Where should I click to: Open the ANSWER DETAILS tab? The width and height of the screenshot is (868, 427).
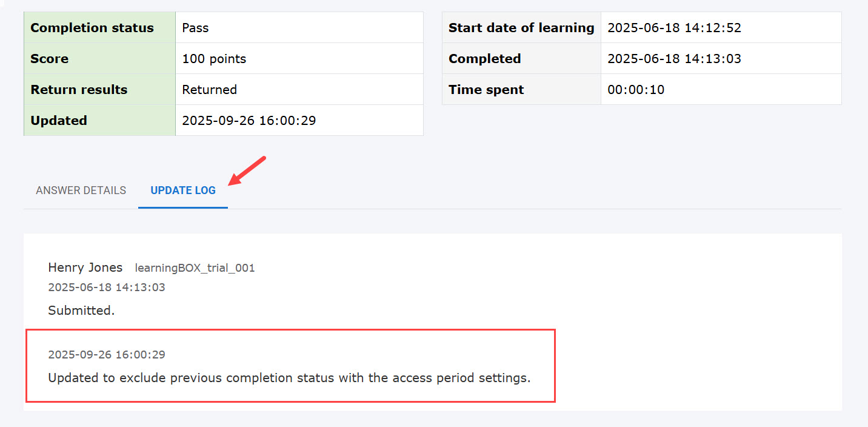(81, 190)
